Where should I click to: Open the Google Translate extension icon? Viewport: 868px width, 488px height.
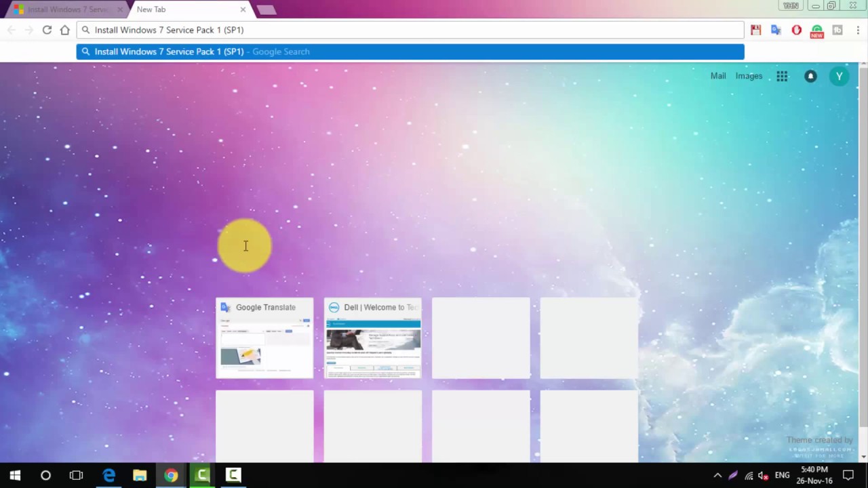[776, 30]
